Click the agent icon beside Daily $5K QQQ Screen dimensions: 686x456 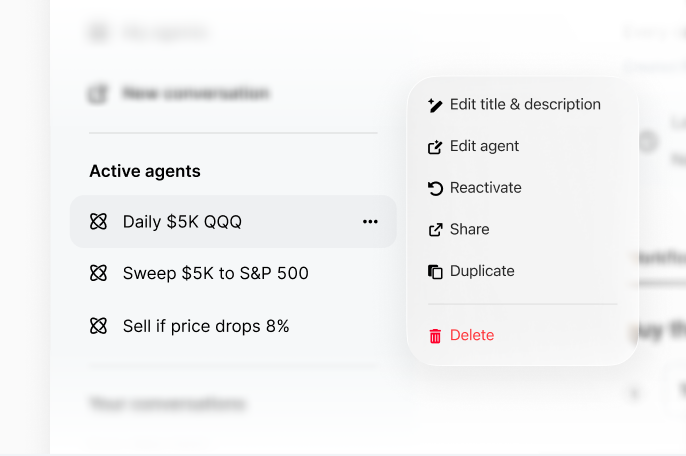pyautogui.click(x=98, y=222)
